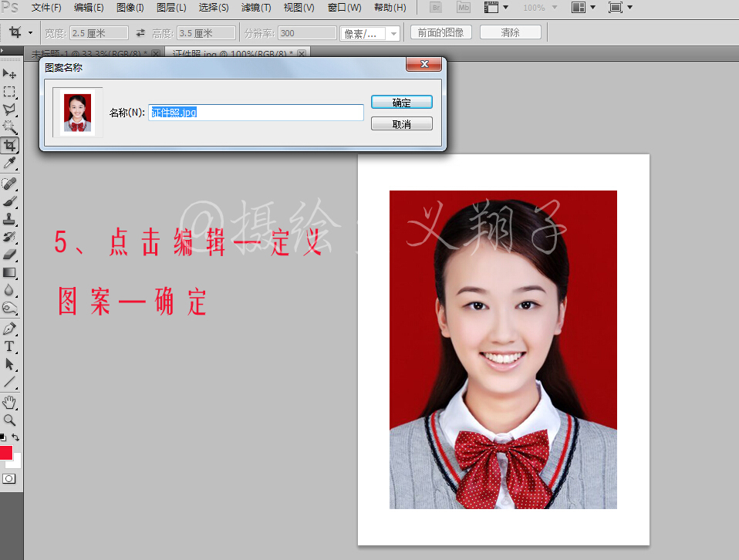Image resolution: width=739 pixels, height=560 pixels.
Task: Toggle Quick Mask mode
Action: (8, 478)
